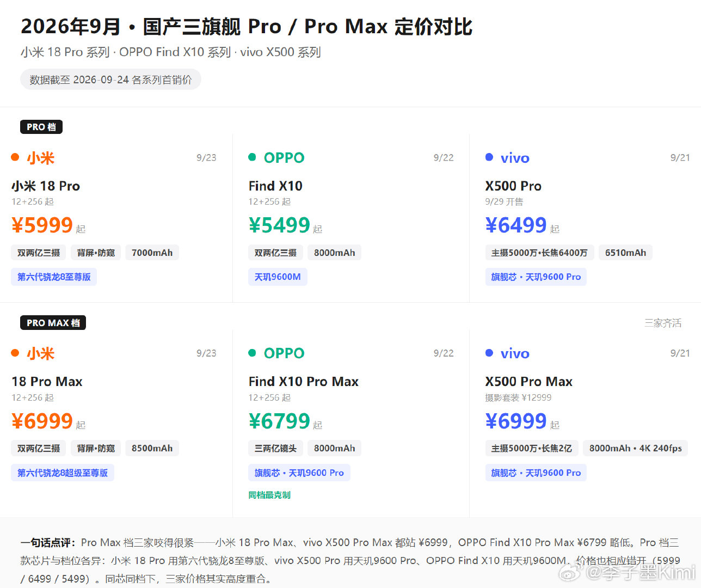Viewport: 701px width, 588px height.
Task: Click the 8000mAh • 4K 240fps chip
Action: pyautogui.click(x=636, y=448)
